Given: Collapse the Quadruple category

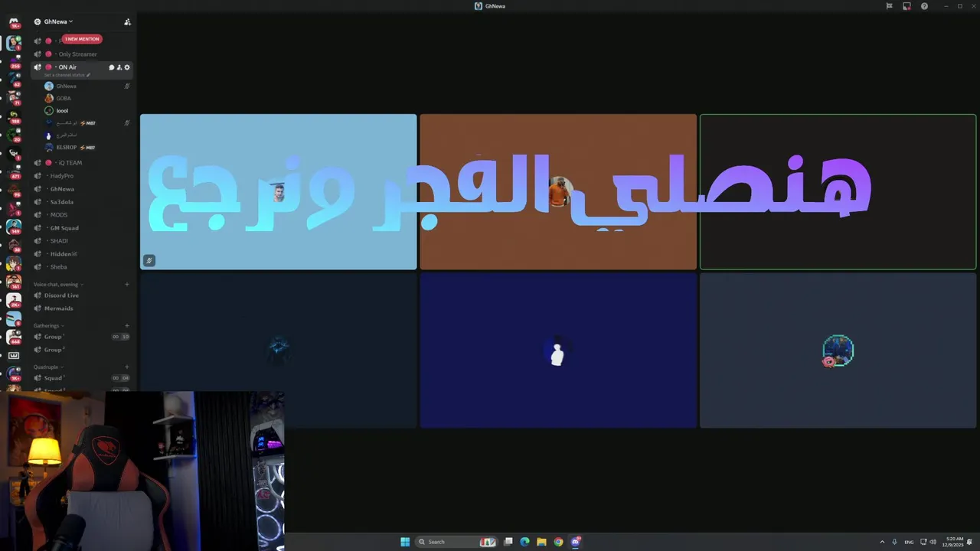Looking at the screenshot, I should [x=48, y=367].
